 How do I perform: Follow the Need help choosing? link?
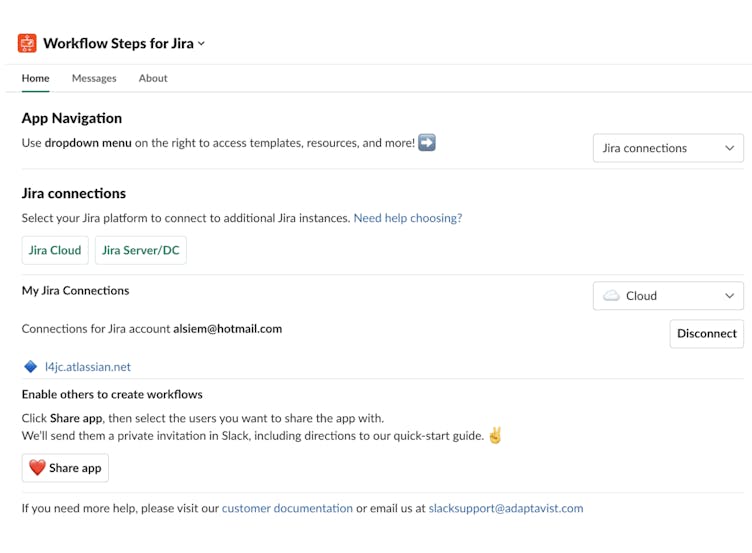click(408, 218)
